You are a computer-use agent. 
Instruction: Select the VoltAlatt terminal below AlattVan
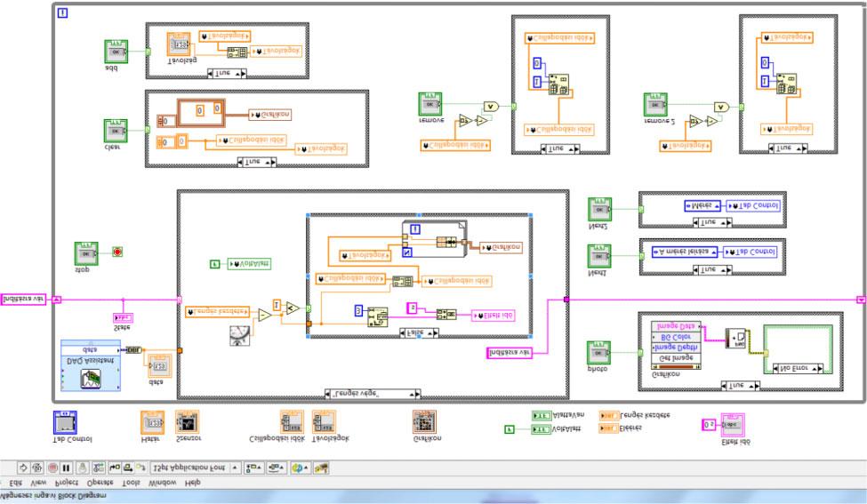[542, 429]
